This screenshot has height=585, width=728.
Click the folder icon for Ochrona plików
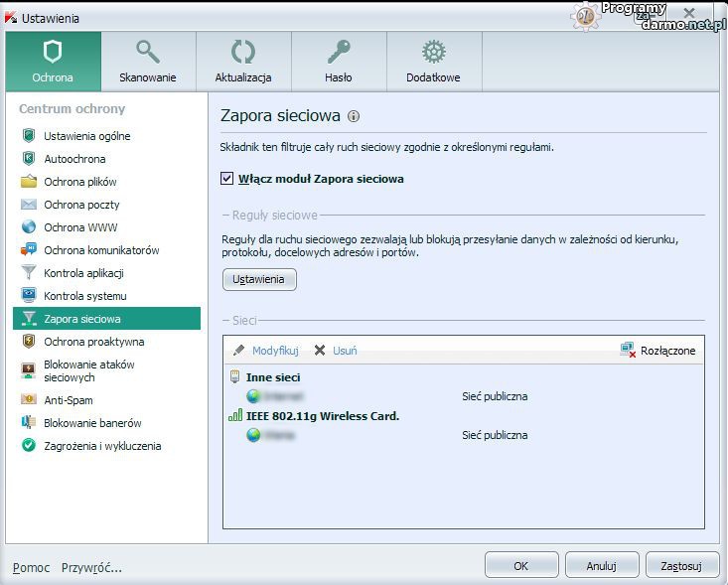pos(29,181)
